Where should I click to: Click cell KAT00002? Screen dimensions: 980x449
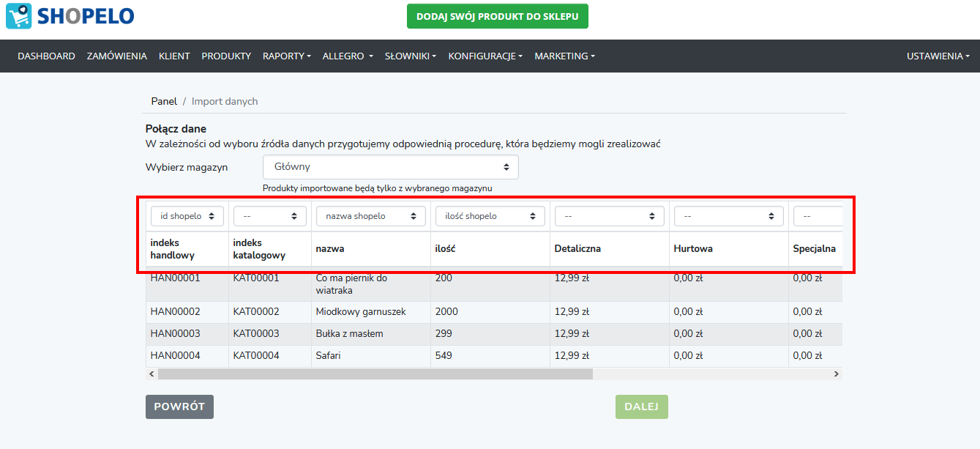coord(270,312)
